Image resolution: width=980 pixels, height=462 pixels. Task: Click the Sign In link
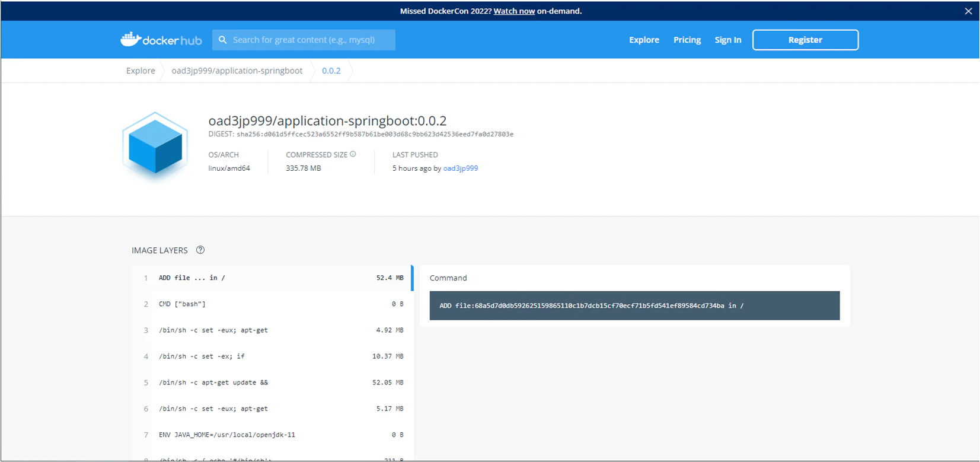click(727, 40)
